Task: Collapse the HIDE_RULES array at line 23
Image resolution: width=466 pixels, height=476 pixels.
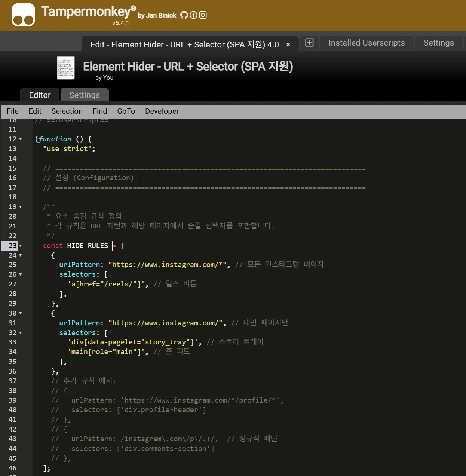Action: (x=21, y=246)
